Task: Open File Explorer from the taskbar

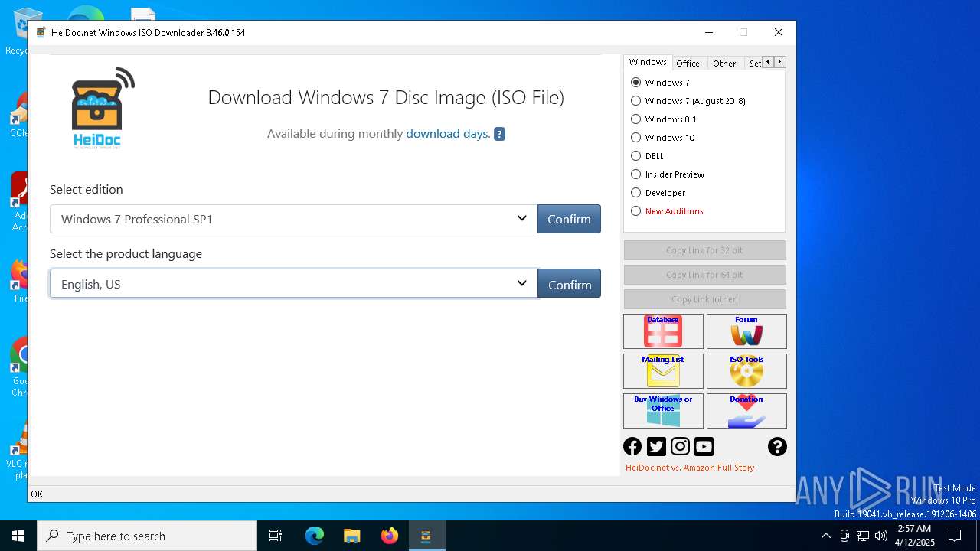Action: click(351, 536)
